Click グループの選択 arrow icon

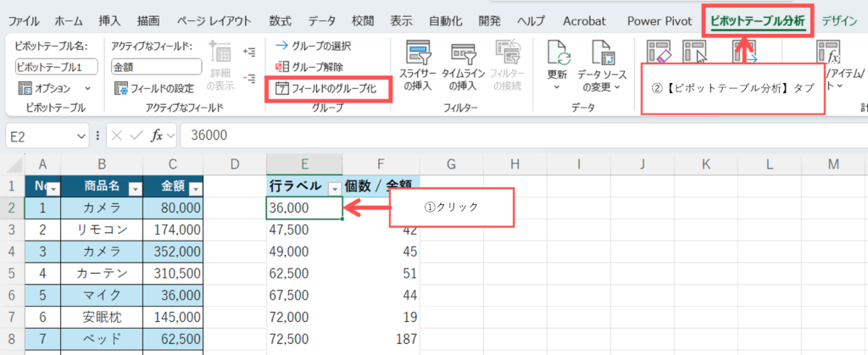(281, 46)
